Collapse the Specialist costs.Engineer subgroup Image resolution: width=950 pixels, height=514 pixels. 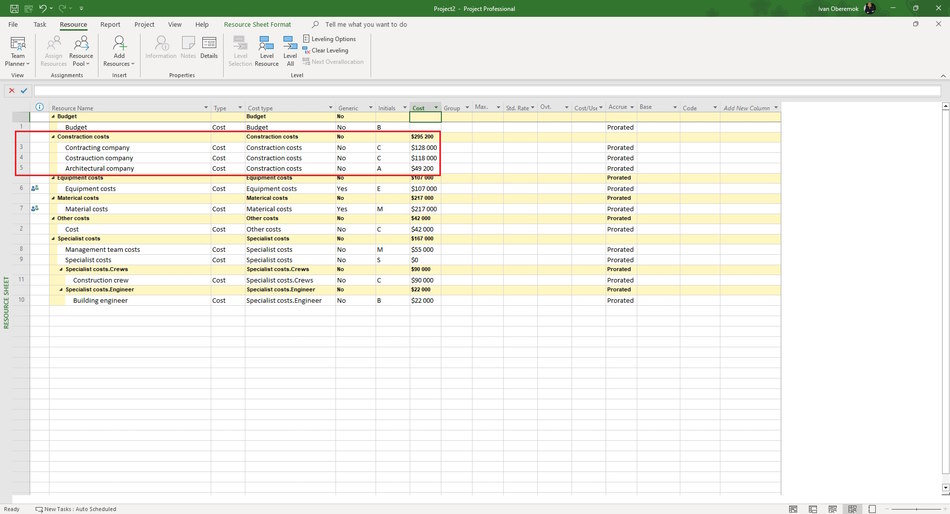click(x=61, y=290)
